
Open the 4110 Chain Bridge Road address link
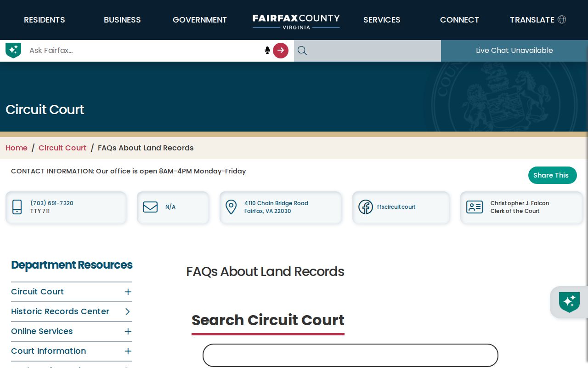[x=276, y=207]
